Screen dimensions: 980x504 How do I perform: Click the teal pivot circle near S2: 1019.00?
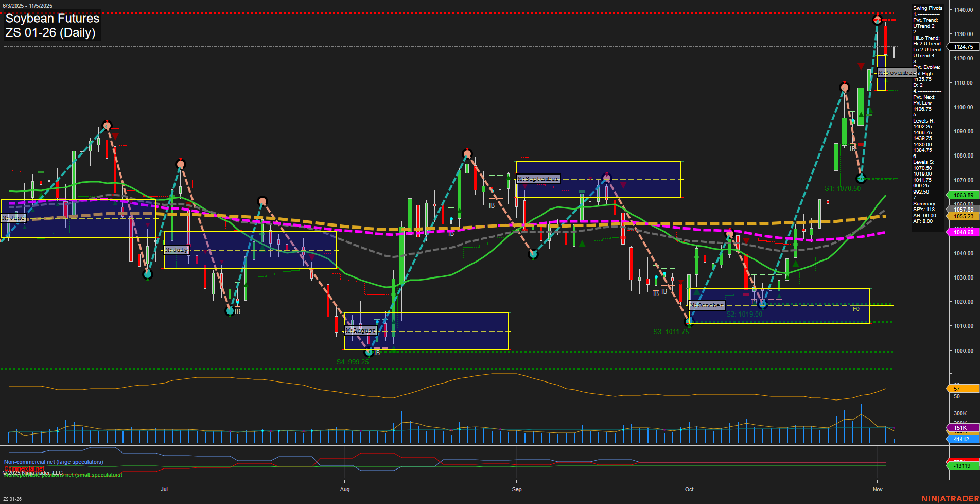pos(763,305)
